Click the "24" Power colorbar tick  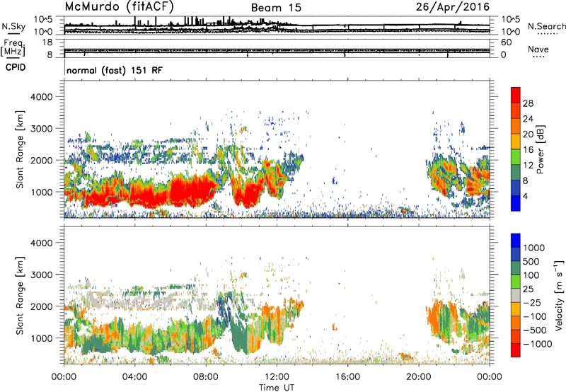tap(528, 119)
